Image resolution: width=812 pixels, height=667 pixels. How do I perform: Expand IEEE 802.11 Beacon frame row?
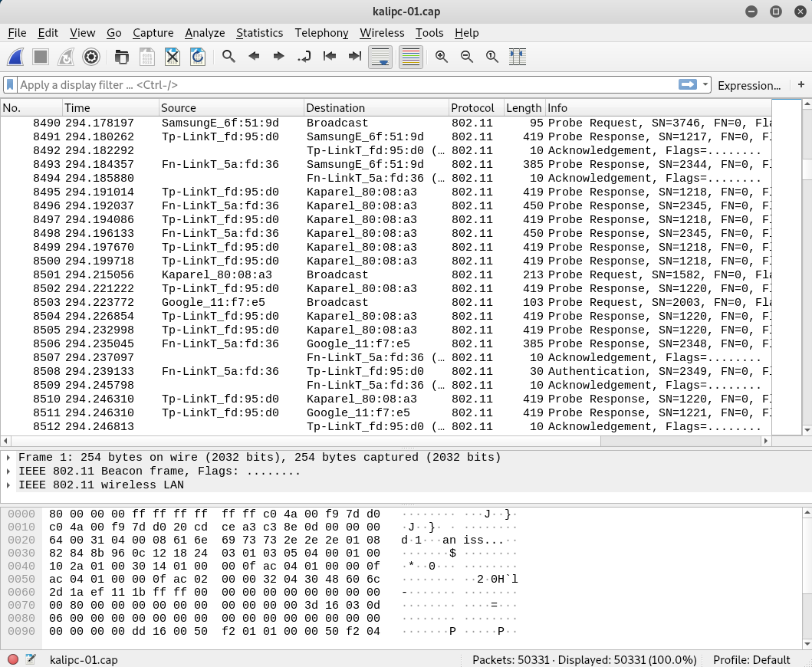point(8,472)
